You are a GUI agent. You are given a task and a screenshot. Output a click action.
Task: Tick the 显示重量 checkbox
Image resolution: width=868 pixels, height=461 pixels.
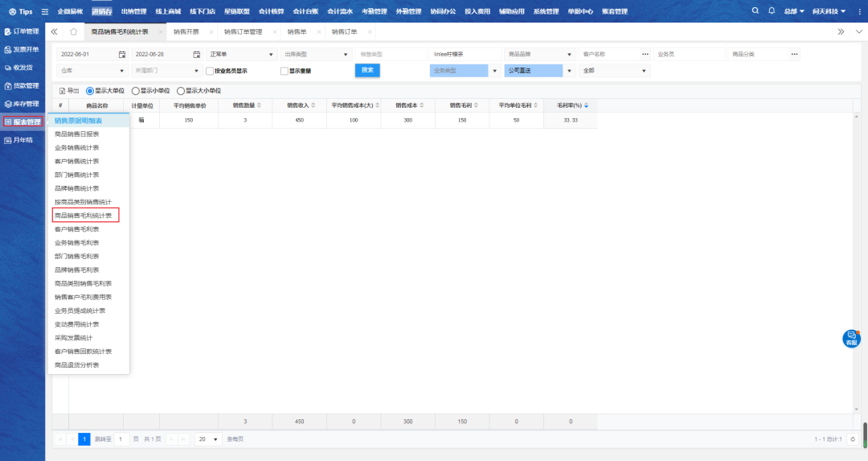(x=284, y=71)
